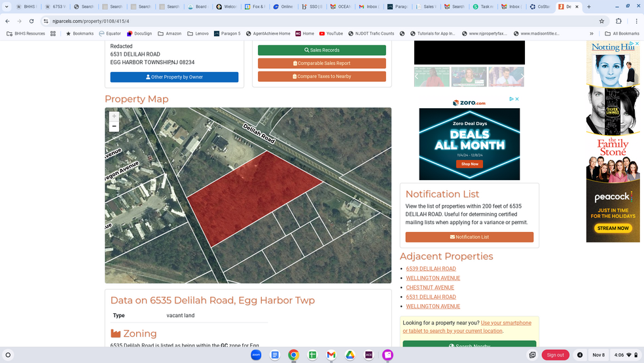Open the Paragon 5 bookmark
This screenshot has width=644, height=363.
pos(227,33)
